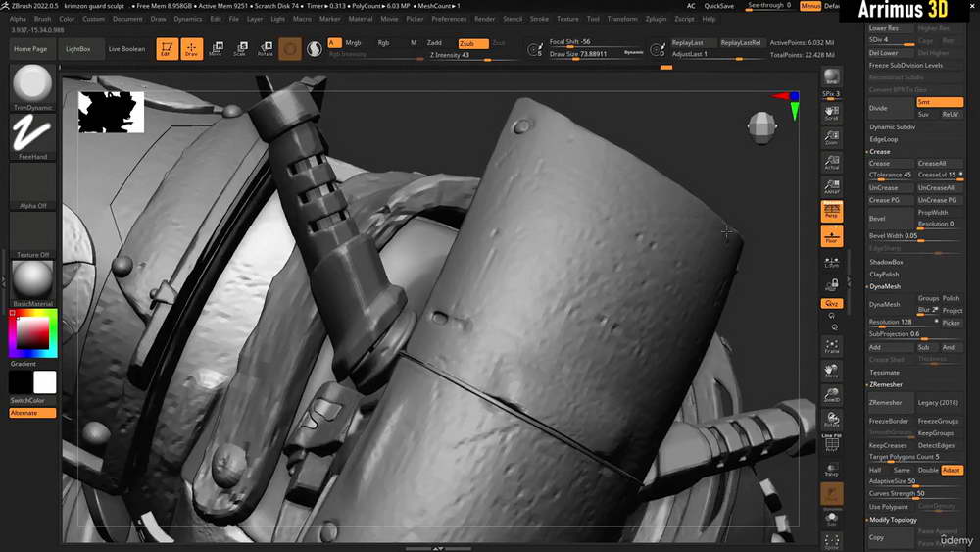Select the Edit mode button

[167, 49]
